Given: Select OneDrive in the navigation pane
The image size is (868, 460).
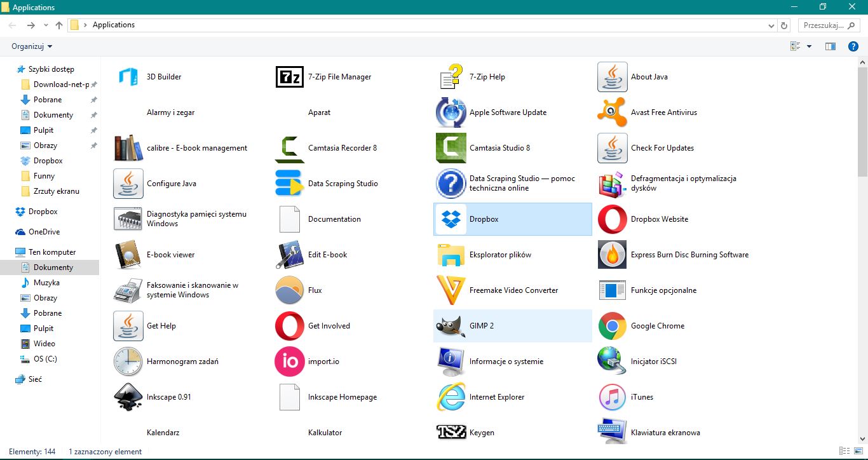Looking at the screenshot, I should coord(44,232).
